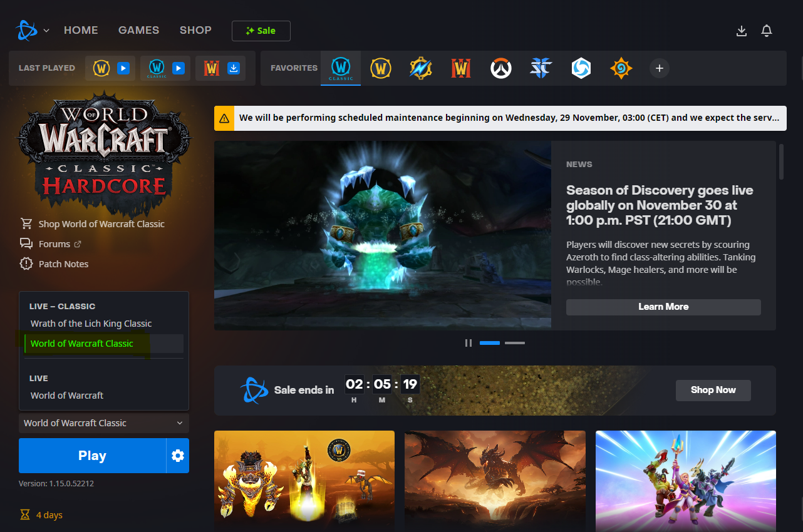Image resolution: width=803 pixels, height=532 pixels.
Task: Open Hearthstone favorite icon
Action: [x=621, y=68]
